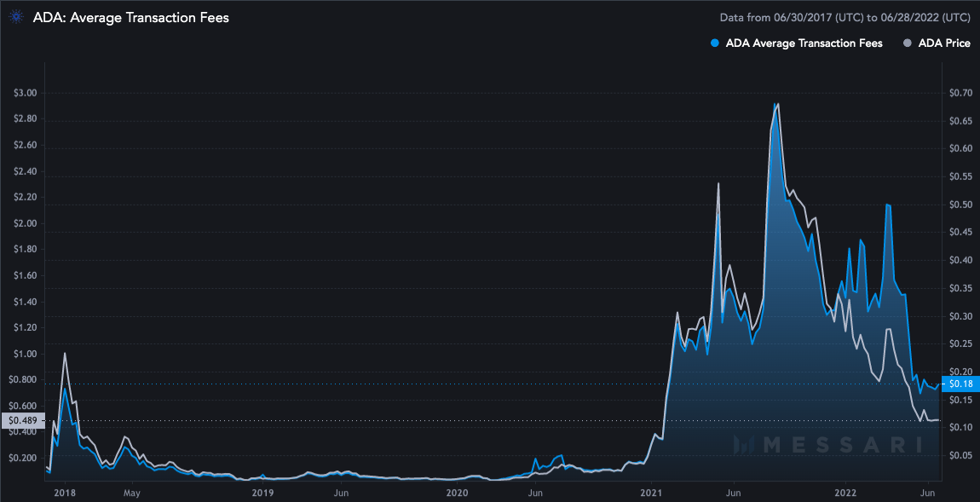Image resolution: width=980 pixels, height=502 pixels.
Task: Click the 2022 label on the time axis
Action: pos(845,493)
